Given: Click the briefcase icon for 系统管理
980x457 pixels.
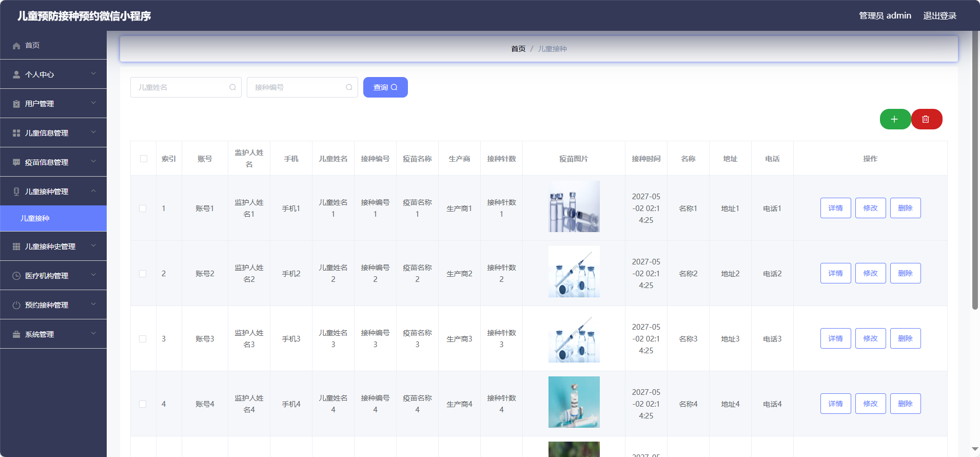Looking at the screenshot, I should click(16, 335).
